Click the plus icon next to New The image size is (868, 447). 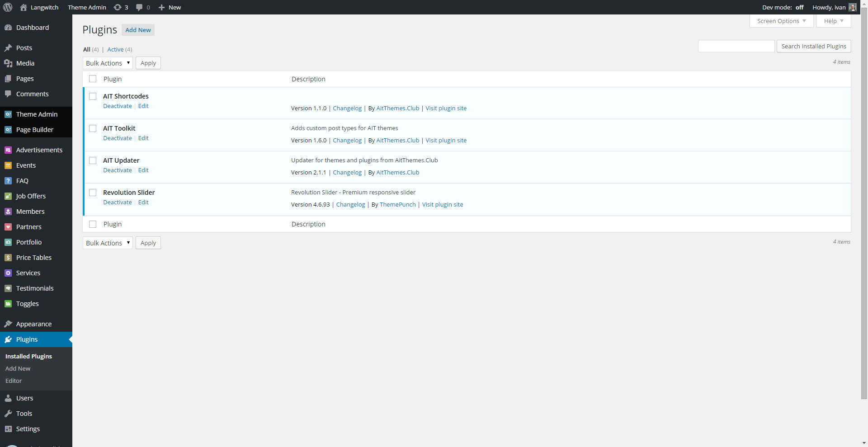tap(161, 7)
